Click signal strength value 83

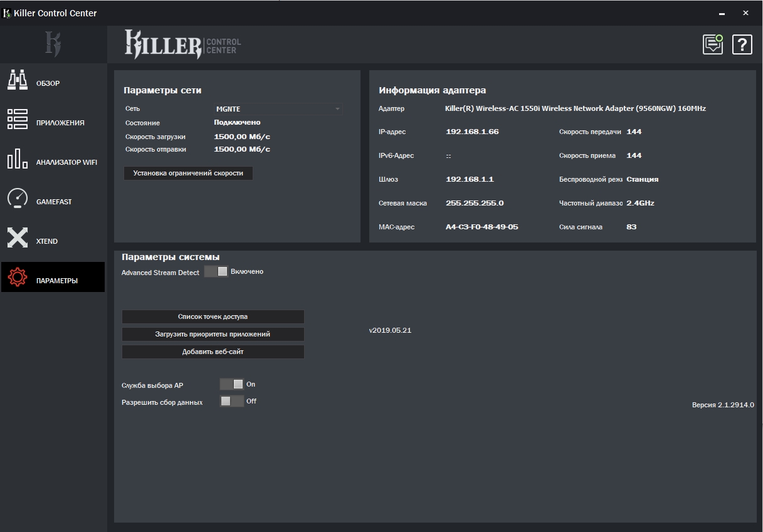tap(631, 227)
